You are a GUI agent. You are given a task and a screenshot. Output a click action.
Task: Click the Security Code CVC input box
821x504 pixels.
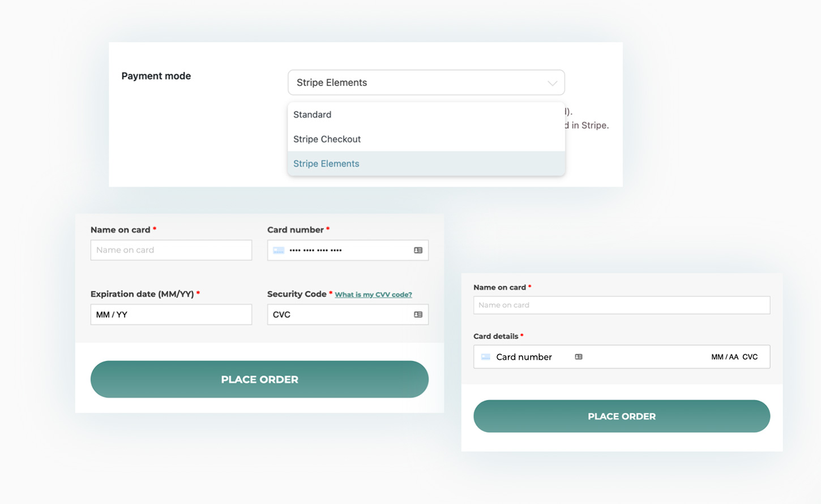[x=340, y=315]
